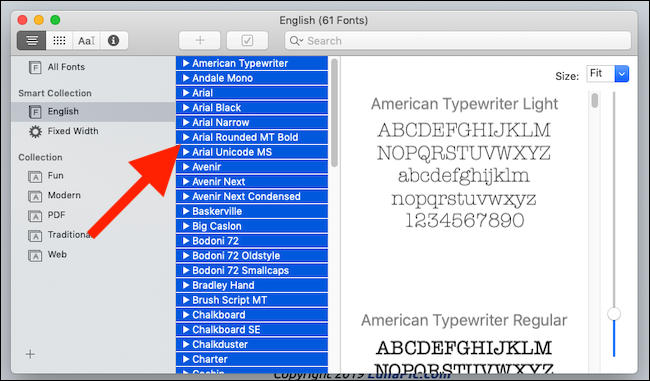Image resolution: width=650 pixels, height=381 pixels.
Task: Select the Chalkduster font row
Action: [252, 344]
